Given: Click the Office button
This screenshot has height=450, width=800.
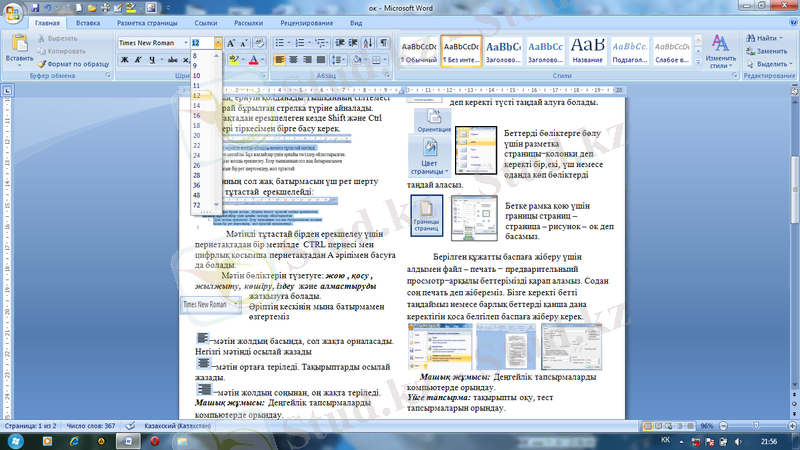Looking at the screenshot, I should (x=13, y=13).
